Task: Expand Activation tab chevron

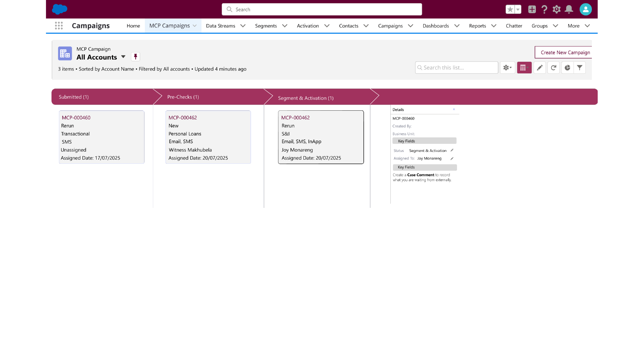Action: coord(327,26)
